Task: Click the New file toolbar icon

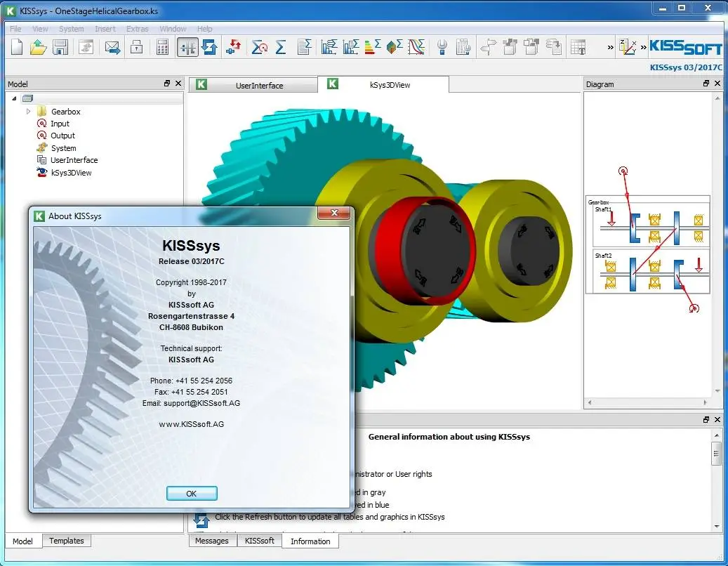Action: [x=17, y=47]
